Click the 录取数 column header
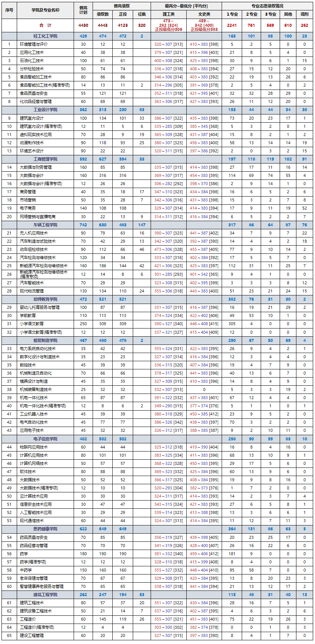 click(103, 14)
